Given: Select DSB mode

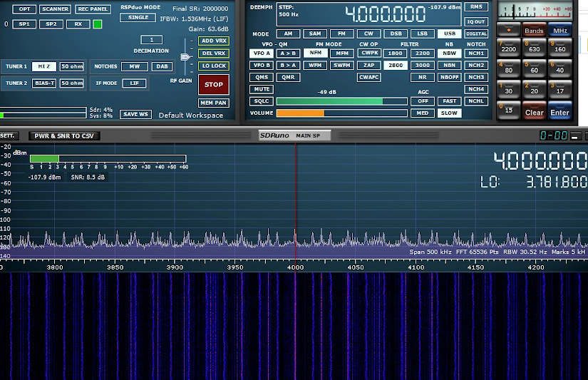Looking at the screenshot, I should pos(396,34).
